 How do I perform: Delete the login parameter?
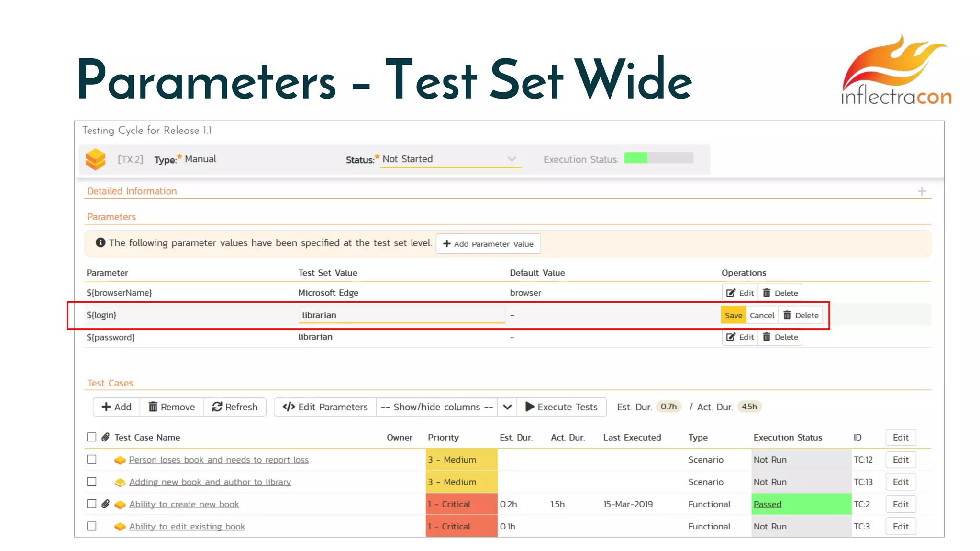tap(801, 315)
